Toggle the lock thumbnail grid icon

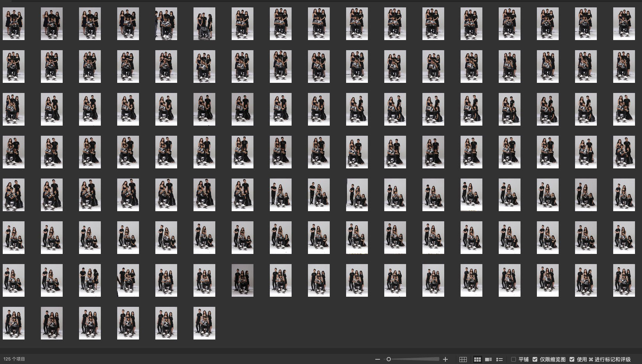tap(463, 359)
